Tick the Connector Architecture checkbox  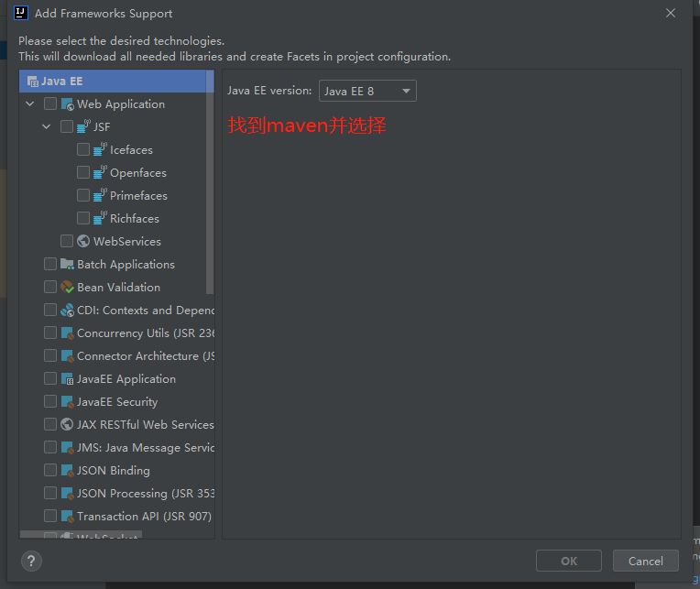click(x=50, y=355)
